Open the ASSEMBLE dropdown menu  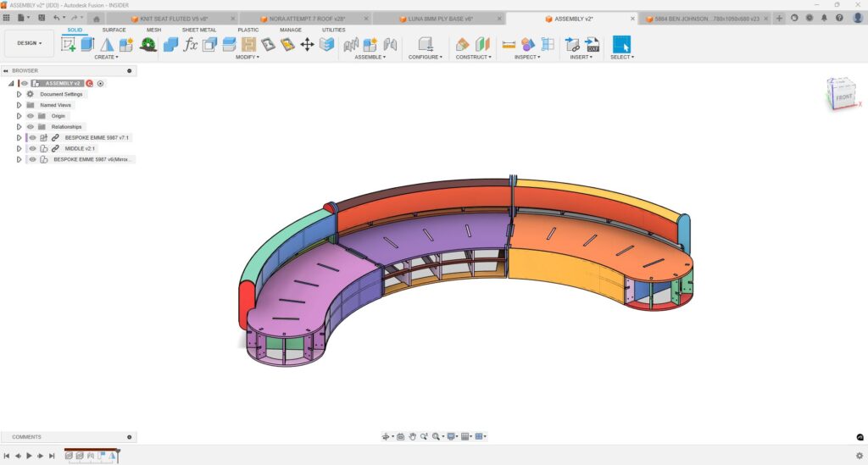pos(370,57)
